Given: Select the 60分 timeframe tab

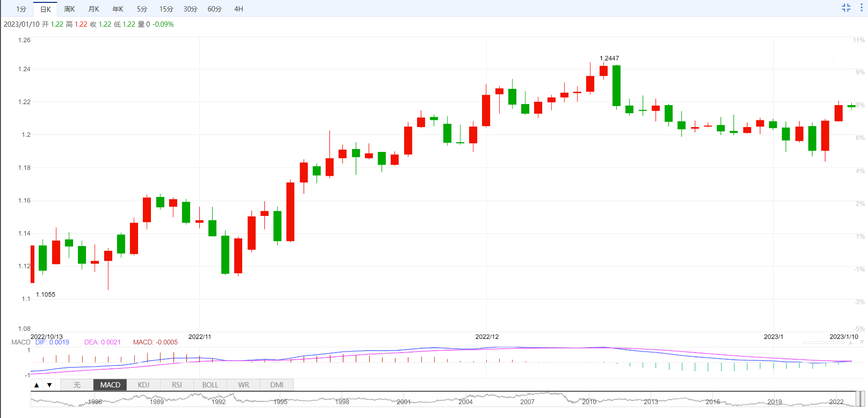Looking at the screenshot, I should tap(214, 9).
